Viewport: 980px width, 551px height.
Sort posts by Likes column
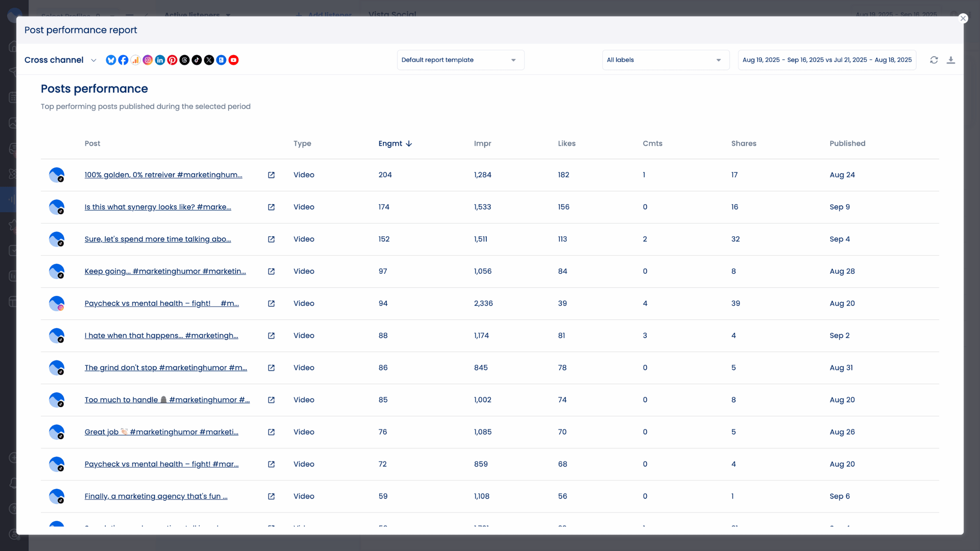(566, 143)
